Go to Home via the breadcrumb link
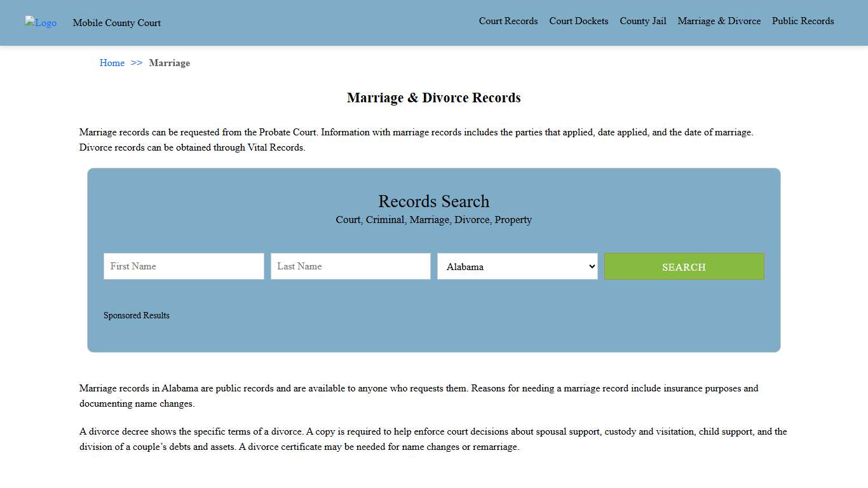This screenshot has width=868, height=488. point(112,63)
